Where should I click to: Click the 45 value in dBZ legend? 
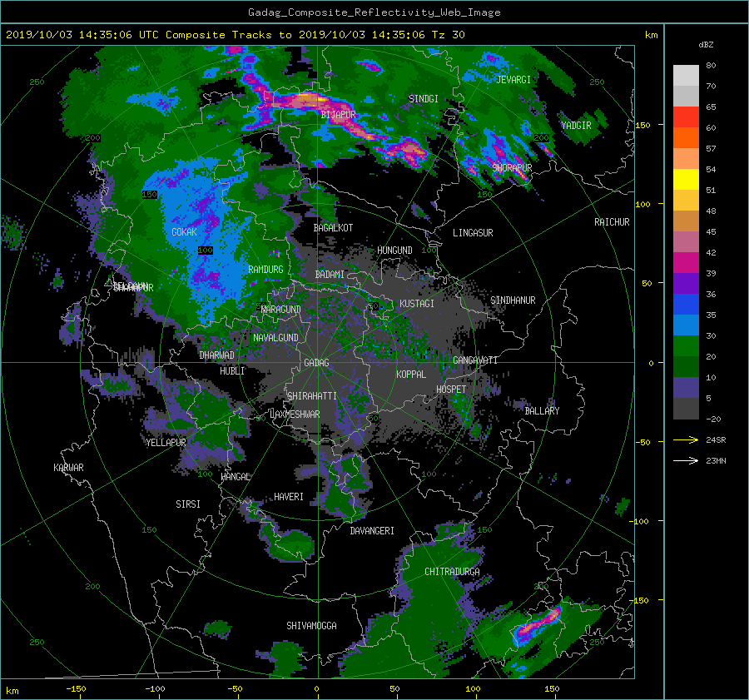[x=711, y=231]
